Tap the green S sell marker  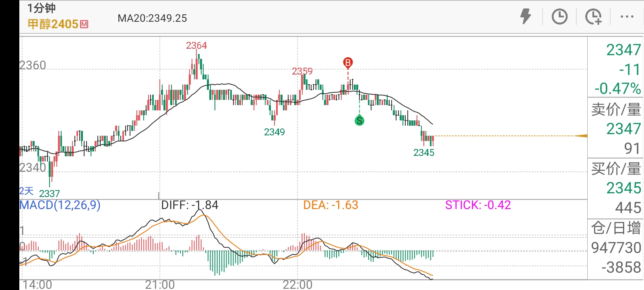click(359, 120)
